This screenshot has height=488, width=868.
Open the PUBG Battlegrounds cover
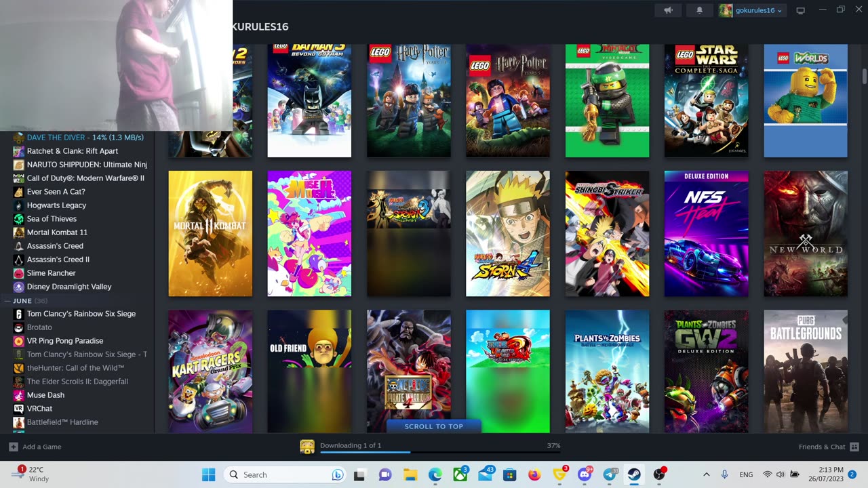[x=806, y=371]
